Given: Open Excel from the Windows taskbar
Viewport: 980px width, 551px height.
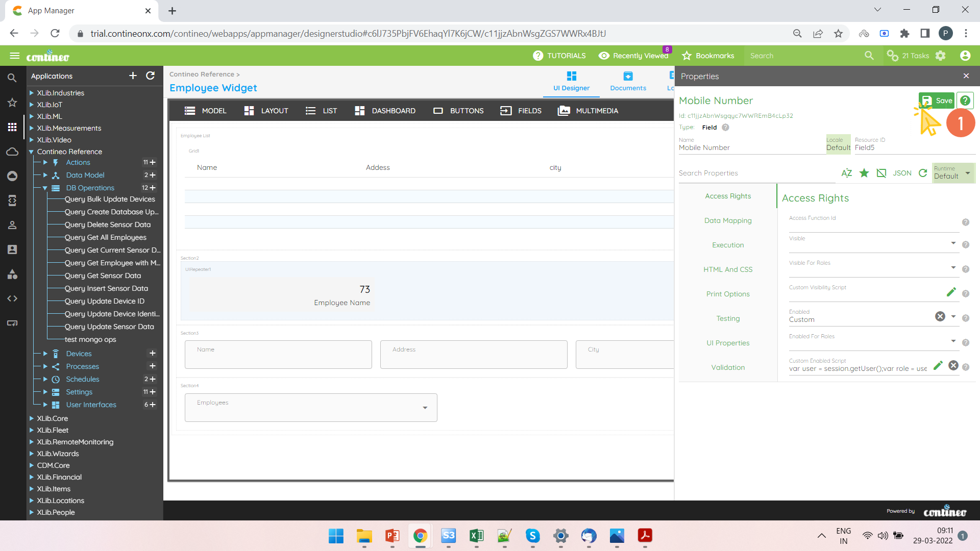Looking at the screenshot, I should coord(476,536).
